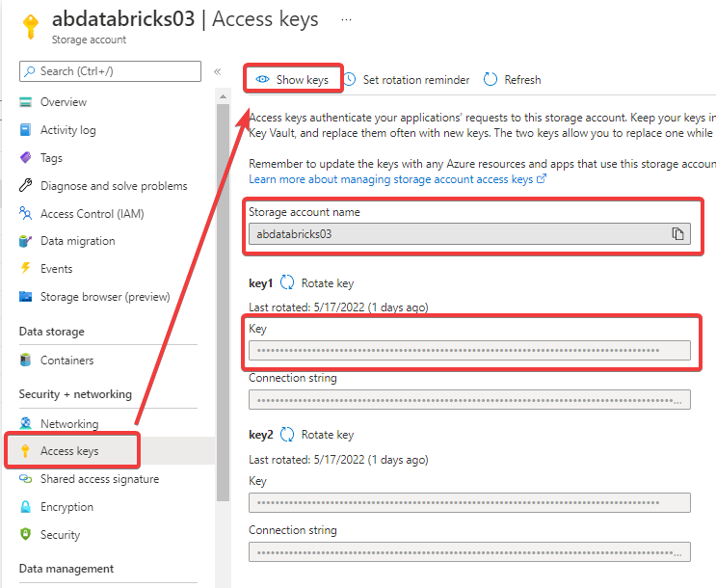Viewport: 716px width, 588px height.
Task: Open the Overview page
Action: click(x=64, y=102)
